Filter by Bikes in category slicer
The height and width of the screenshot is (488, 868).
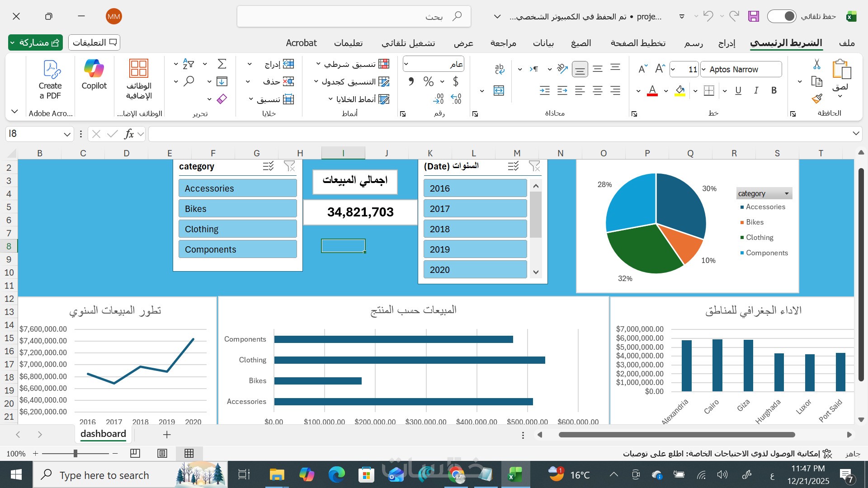(x=237, y=209)
